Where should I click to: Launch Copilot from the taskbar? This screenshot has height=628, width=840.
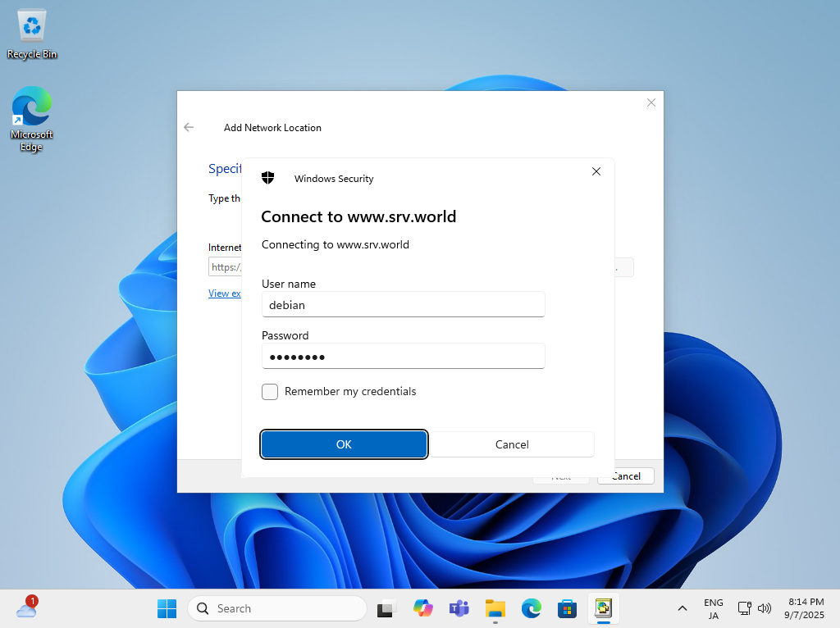coord(422,608)
